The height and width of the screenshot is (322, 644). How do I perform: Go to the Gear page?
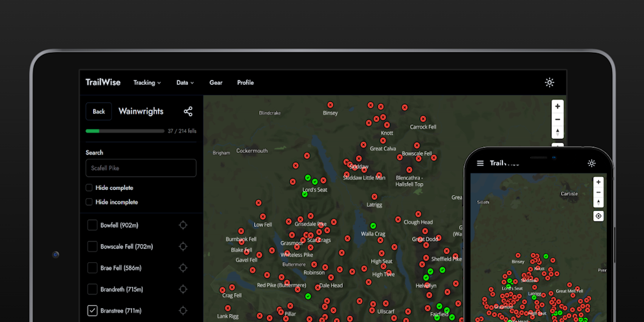tap(216, 82)
